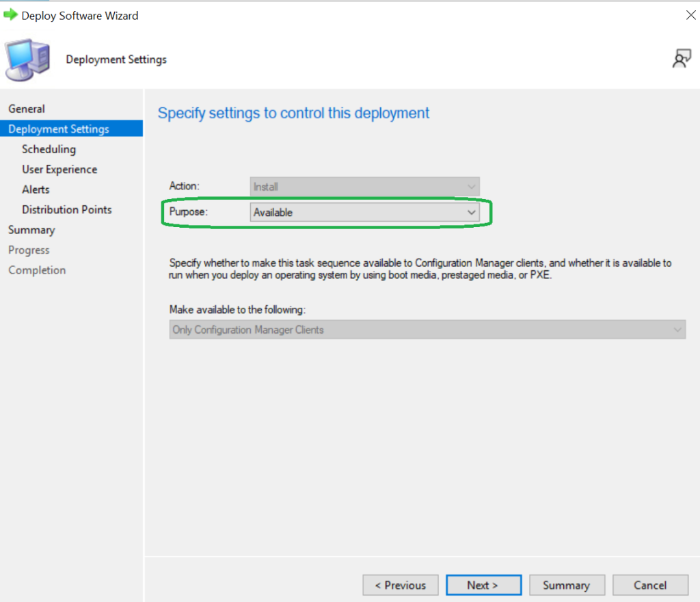Click the 'Purpose:' label

pos(189,211)
